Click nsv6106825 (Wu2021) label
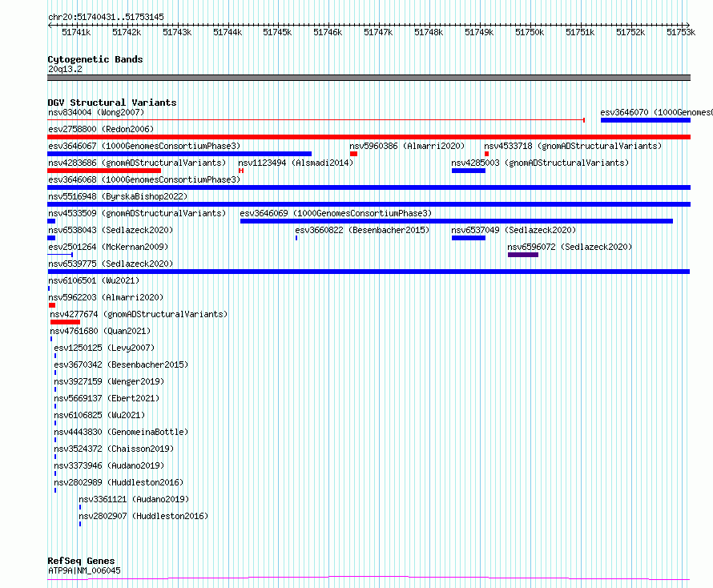The width and height of the screenshot is (713, 588). click(99, 415)
